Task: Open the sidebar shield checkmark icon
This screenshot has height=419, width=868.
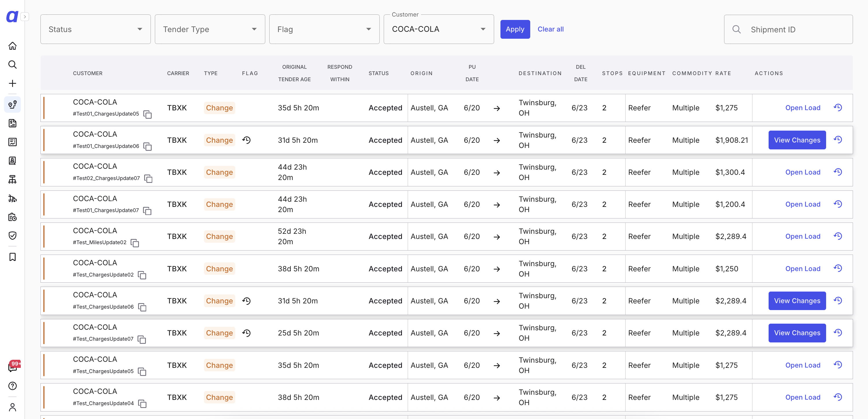Action: (12, 236)
